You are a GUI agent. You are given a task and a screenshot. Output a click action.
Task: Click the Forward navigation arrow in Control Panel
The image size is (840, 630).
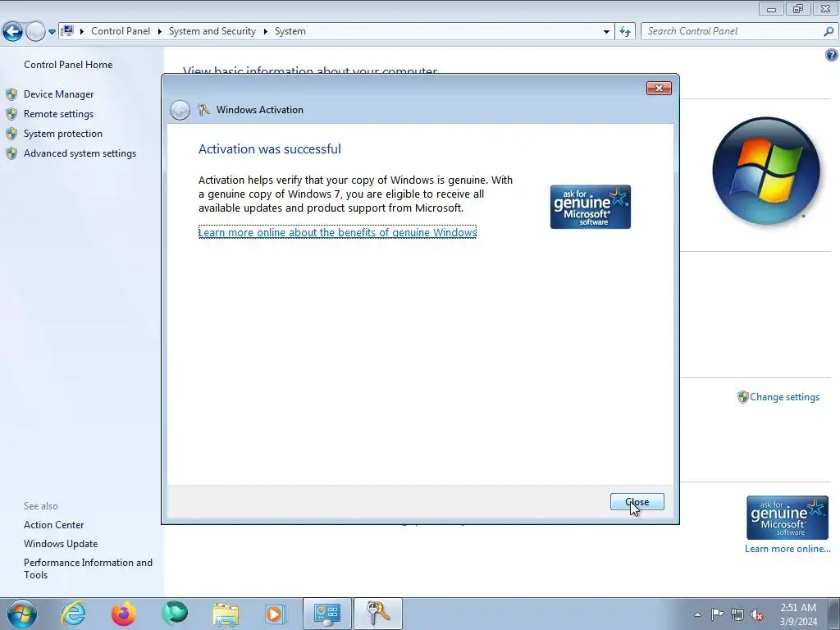click(x=35, y=32)
